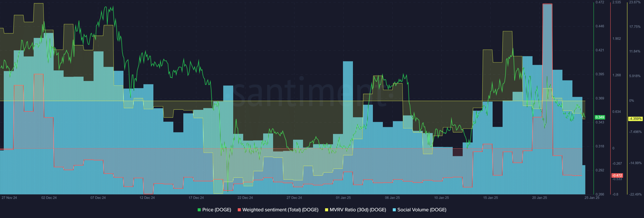Click the yellow MVRV Ratio legend swatch
The width and height of the screenshot is (644, 218).
[327, 210]
